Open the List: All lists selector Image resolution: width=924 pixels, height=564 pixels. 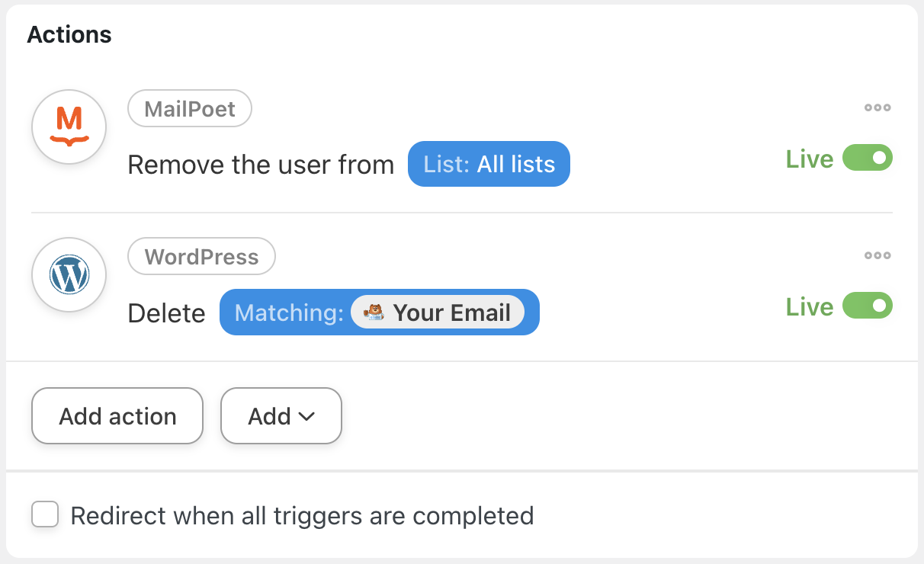[x=489, y=164]
